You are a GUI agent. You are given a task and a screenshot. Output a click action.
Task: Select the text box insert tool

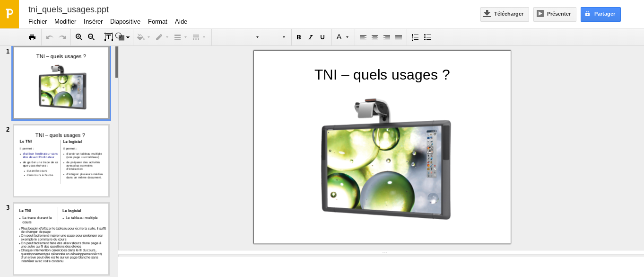pos(108,37)
